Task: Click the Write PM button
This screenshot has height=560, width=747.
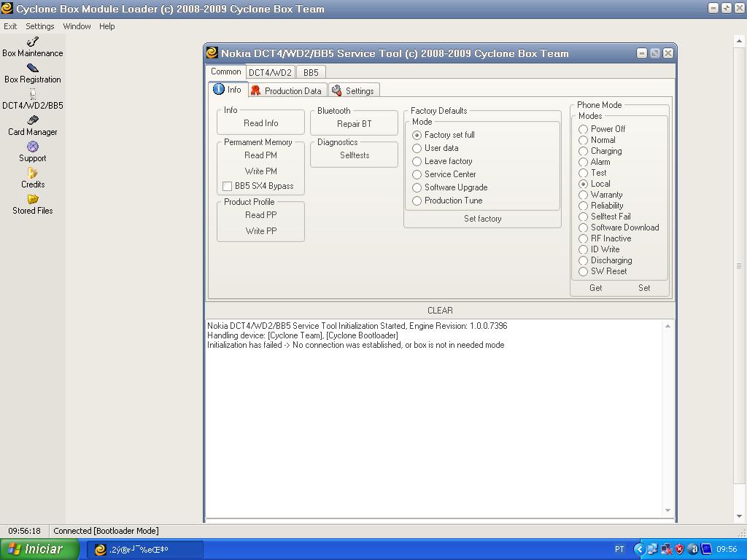Action: [x=260, y=171]
